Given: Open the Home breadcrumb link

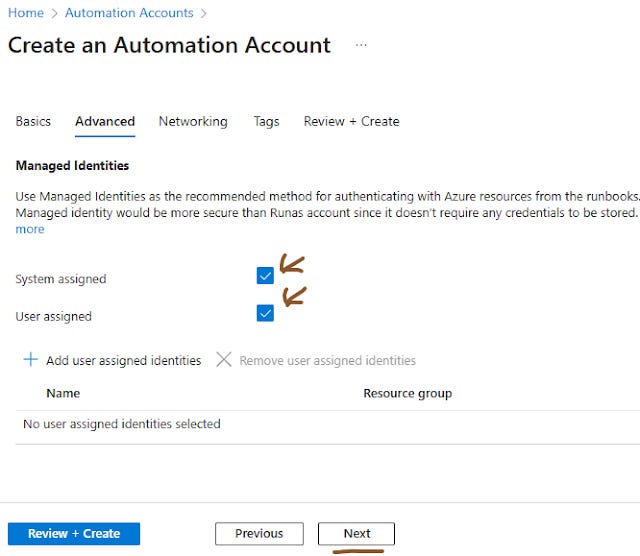Looking at the screenshot, I should (x=26, y=13).
